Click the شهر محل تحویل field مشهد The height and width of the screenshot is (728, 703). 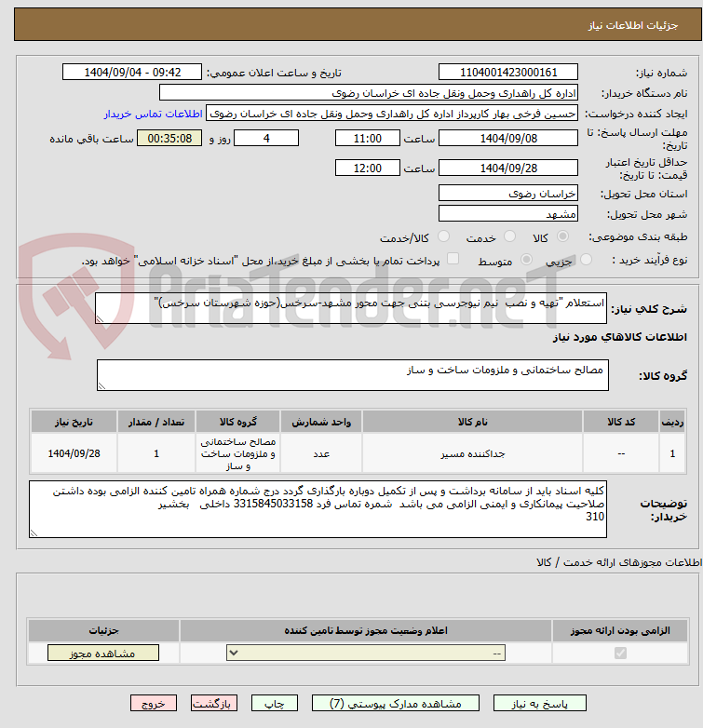[x=508, y=213]
